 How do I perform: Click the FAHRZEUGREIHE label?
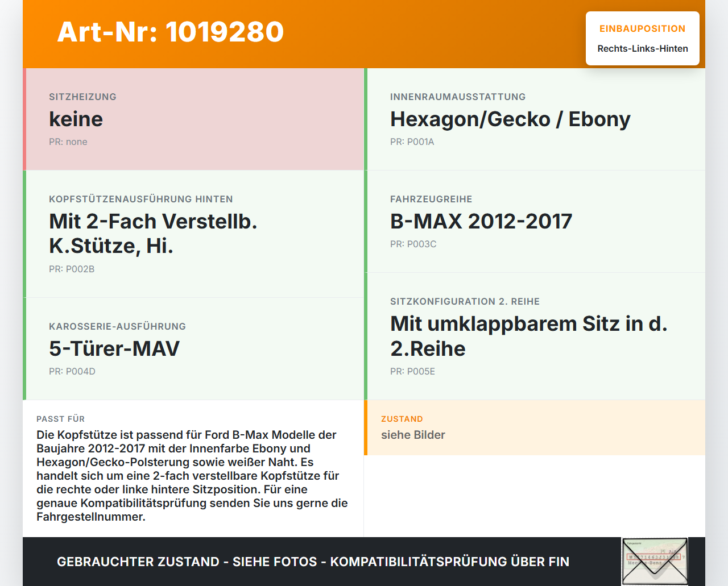click(x=431, y=199)
